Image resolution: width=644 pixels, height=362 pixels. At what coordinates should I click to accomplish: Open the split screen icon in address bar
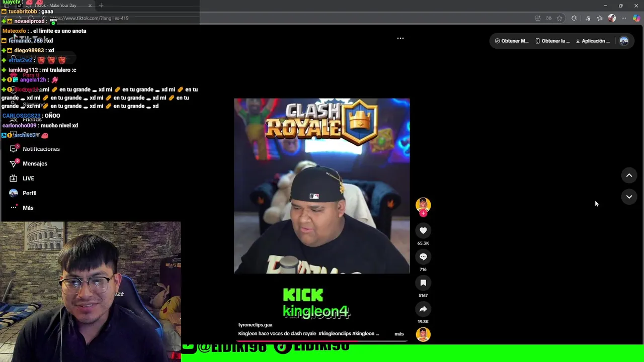coord(538,18)
